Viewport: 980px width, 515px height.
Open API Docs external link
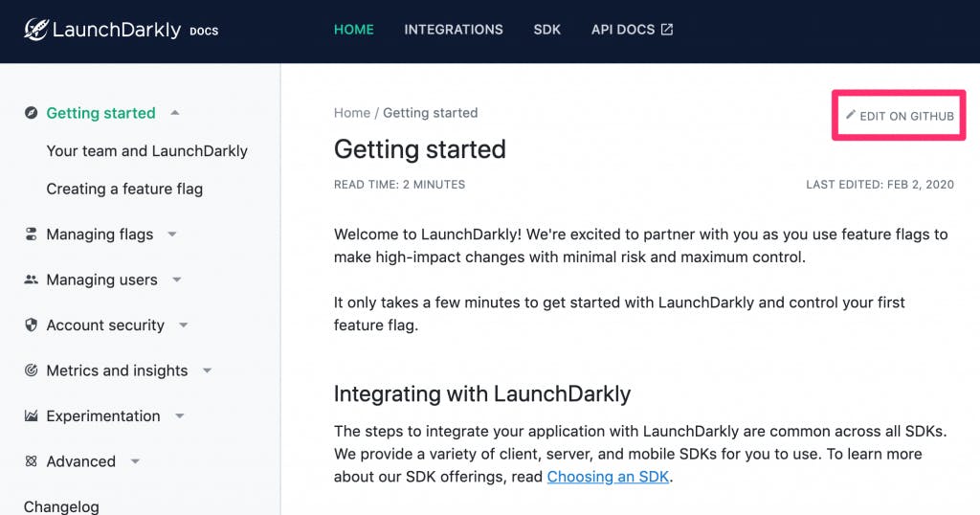pos(632,30)
